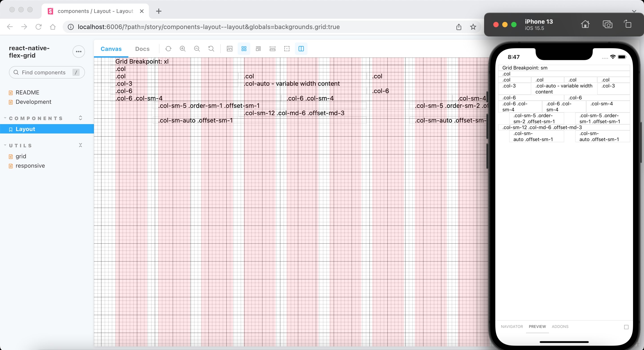644x350 pixels.
Task: Apply measure tool from the toolbar
Action: 272,49
